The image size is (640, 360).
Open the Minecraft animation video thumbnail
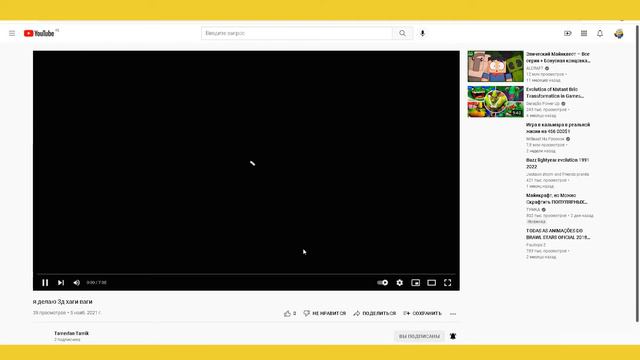coord(496,66)
